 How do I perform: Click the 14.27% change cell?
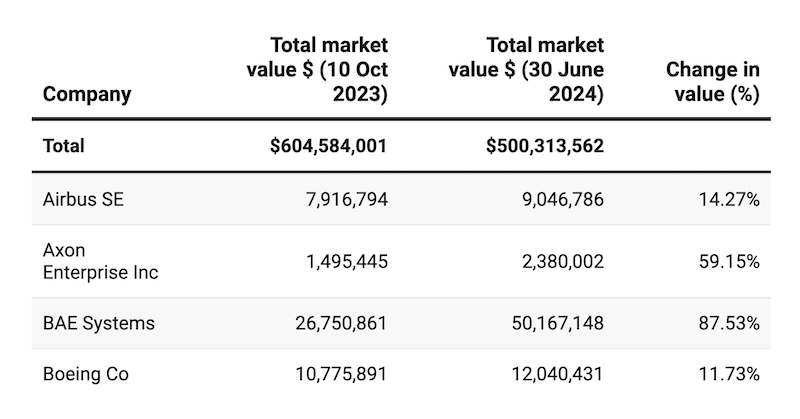point(732,199)
